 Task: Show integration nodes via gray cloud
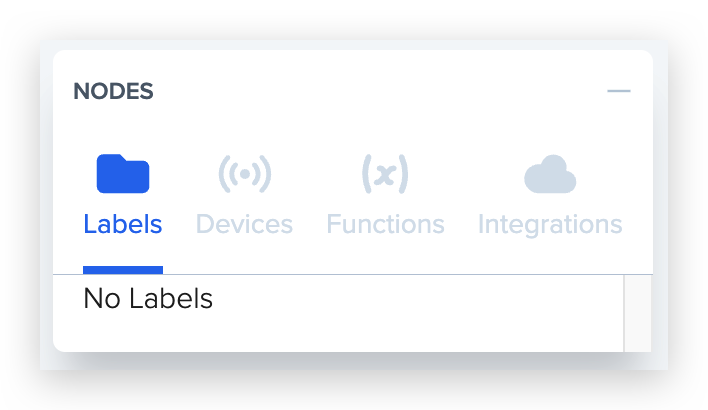[550, 174]
